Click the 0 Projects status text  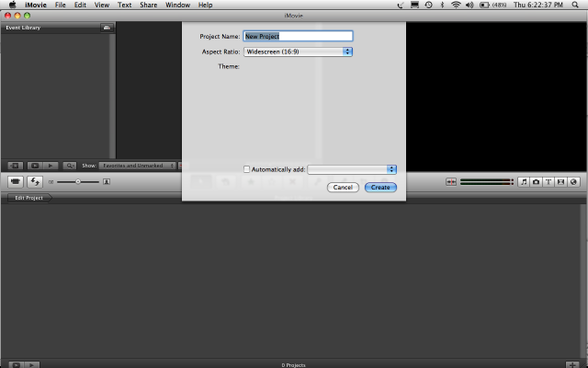294,365
